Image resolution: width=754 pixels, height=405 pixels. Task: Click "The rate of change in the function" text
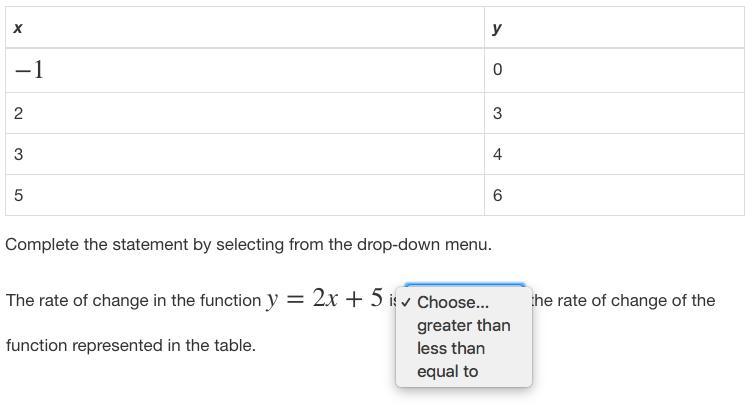point(133,300)
